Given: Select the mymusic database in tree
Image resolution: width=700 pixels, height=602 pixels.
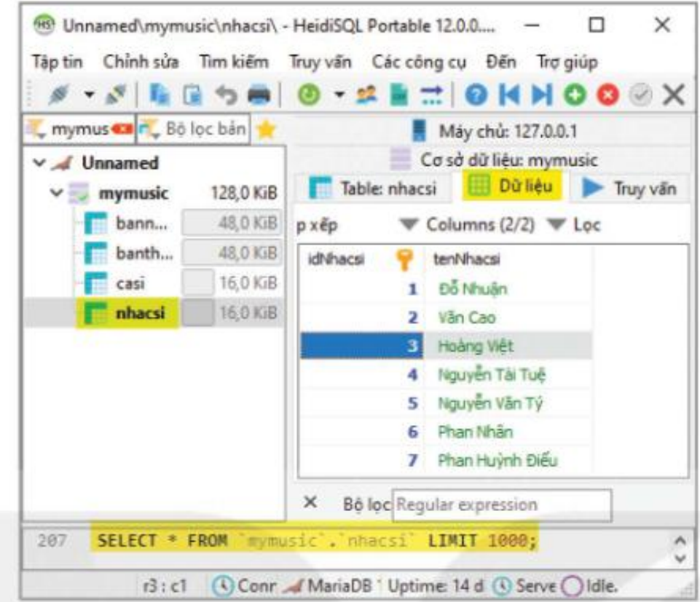Looking at the screenshot, I should click(x=133, y=193).
